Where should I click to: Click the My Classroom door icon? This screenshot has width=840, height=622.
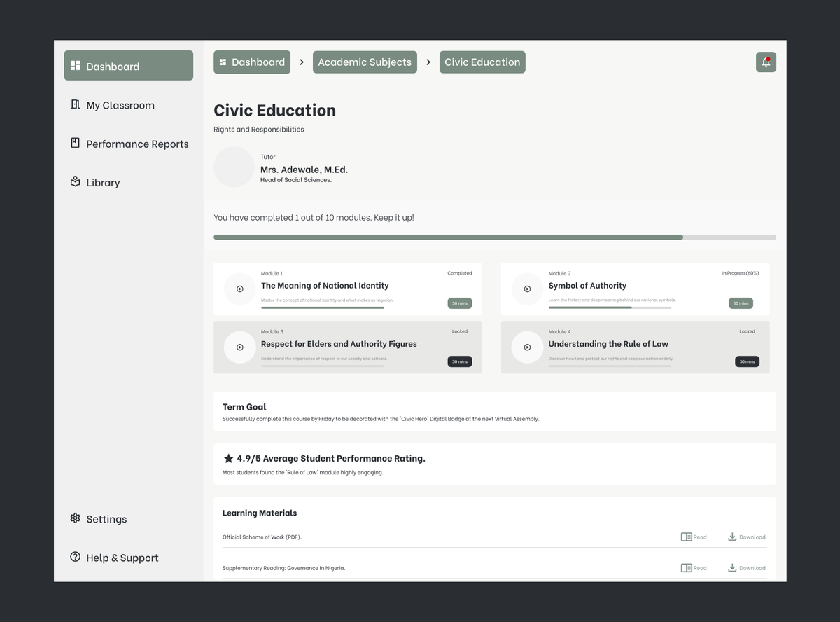click(x=75, y=104)
